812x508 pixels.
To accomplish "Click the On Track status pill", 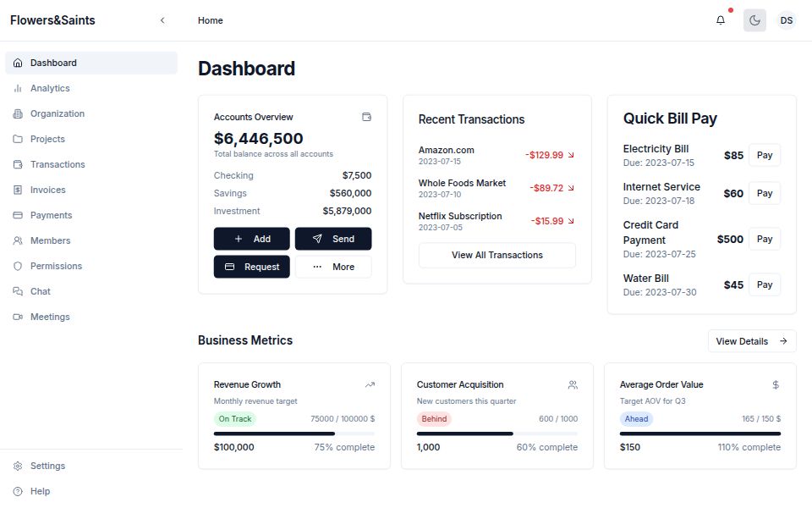I will point(235,418).
